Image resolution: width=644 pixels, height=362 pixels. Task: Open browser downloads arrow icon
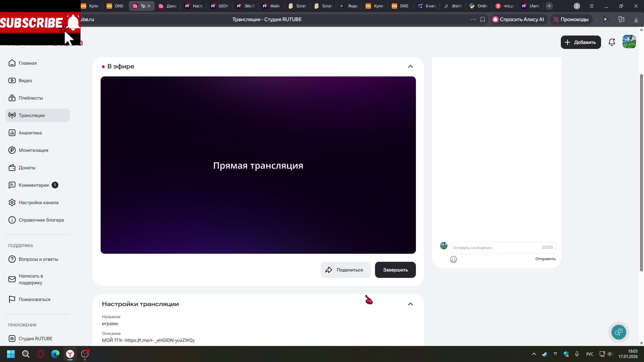pyautogui.click(x=636, y=19)
